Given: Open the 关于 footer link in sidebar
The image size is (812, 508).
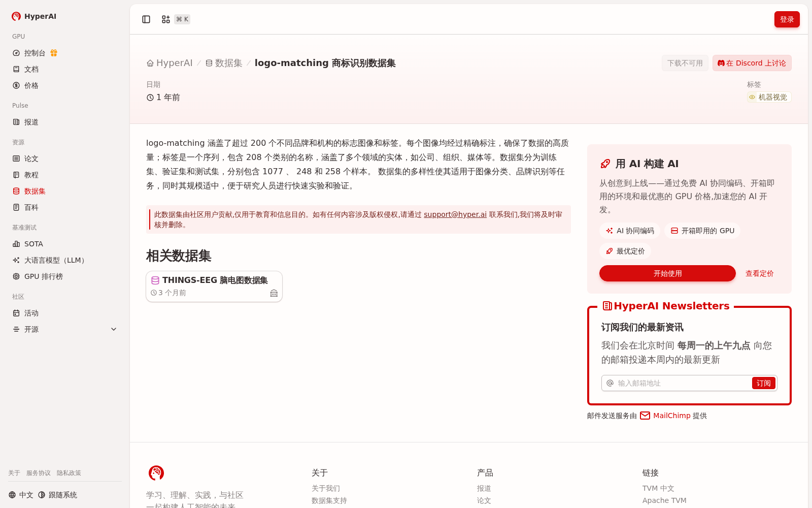Looking at the screenshot, I should [14, 473].
